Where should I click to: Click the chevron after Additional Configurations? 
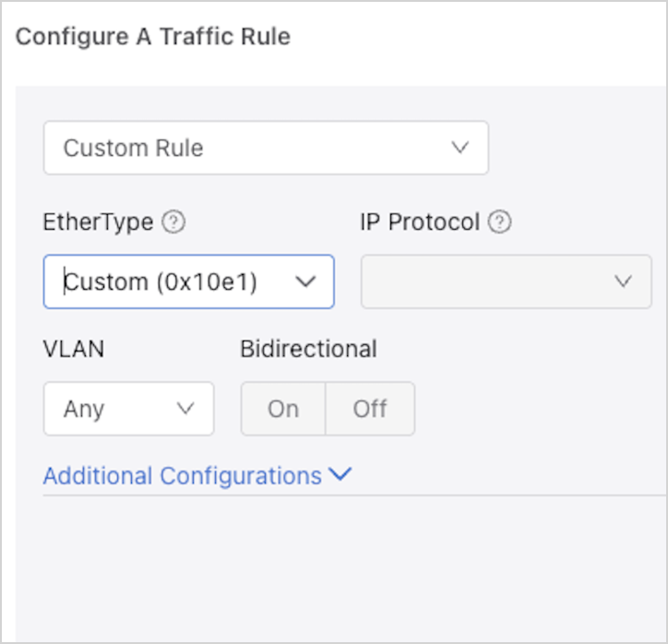(x=340, y=475)
